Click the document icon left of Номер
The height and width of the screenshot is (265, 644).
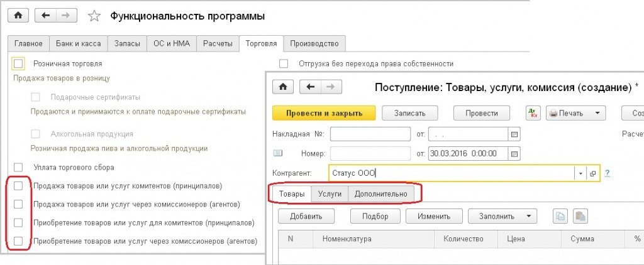pyautogui.click(x=279, y=153)
